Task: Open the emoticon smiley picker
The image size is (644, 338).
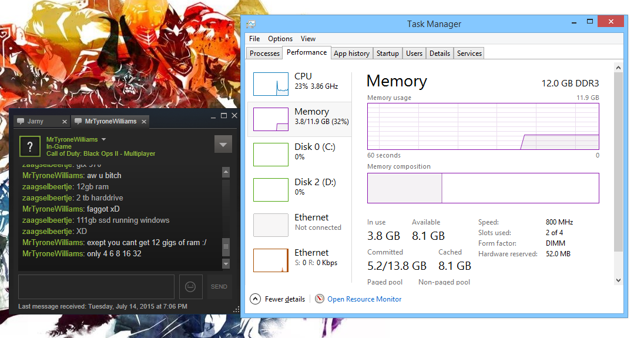Action: [x=190, y=287]
